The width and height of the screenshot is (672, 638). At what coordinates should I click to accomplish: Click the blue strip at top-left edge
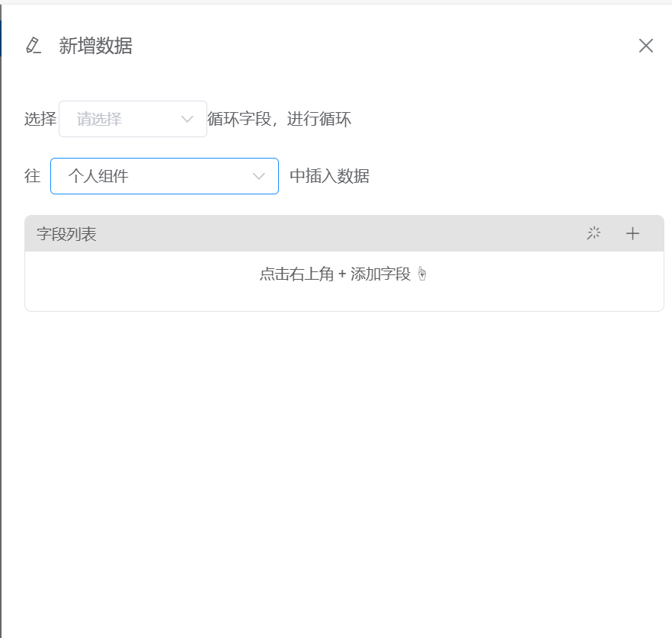tap(1, 38)
